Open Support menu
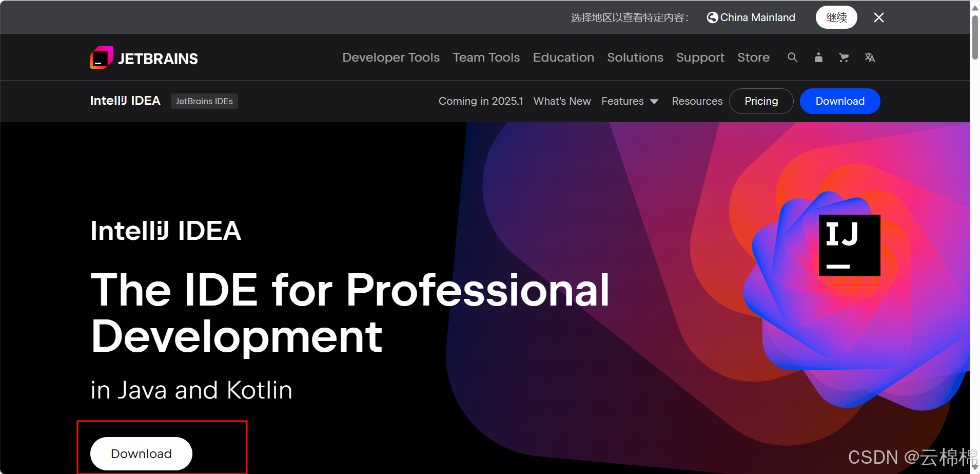980x474 pixels. (x=700, y=58)
